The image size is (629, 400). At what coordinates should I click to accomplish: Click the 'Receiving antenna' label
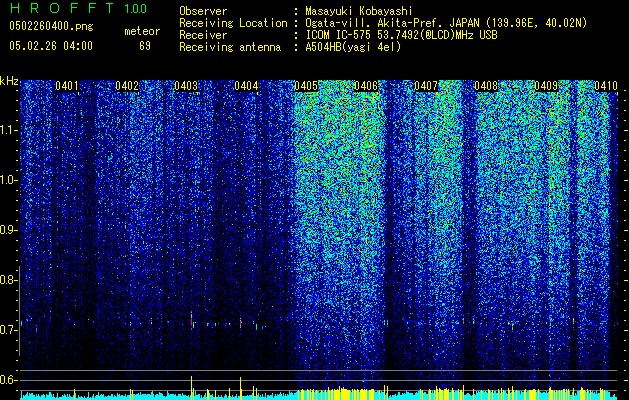(230, 47)
